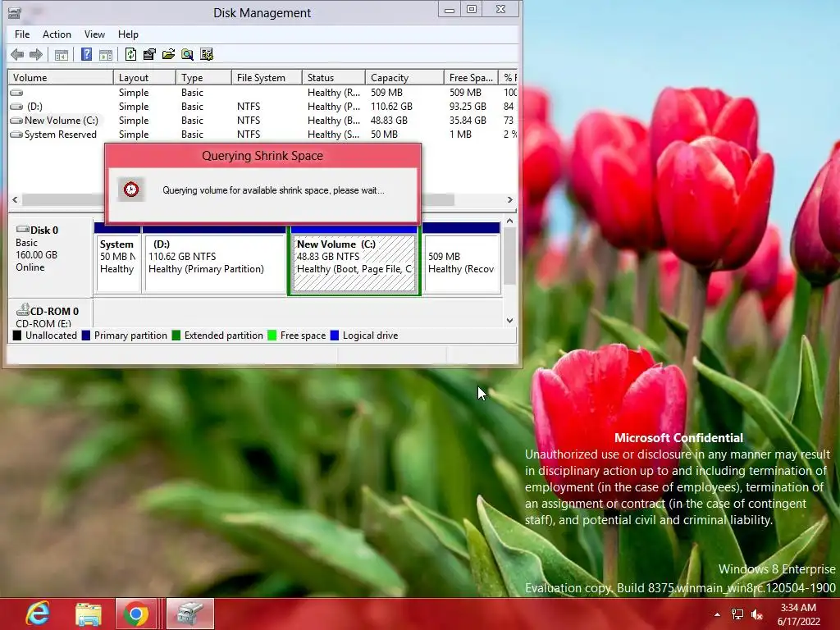Image resolution: width=840 pixels, height=630 pixels.
Task: Click the magnifier explore toolbar icon
Action: coord(187,54)
